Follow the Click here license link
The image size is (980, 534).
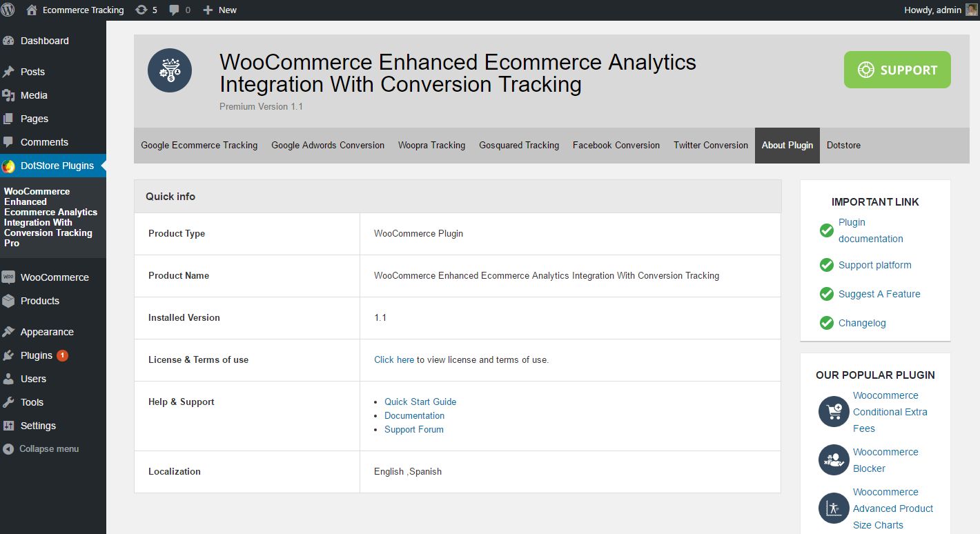click(x=394, y=359)
